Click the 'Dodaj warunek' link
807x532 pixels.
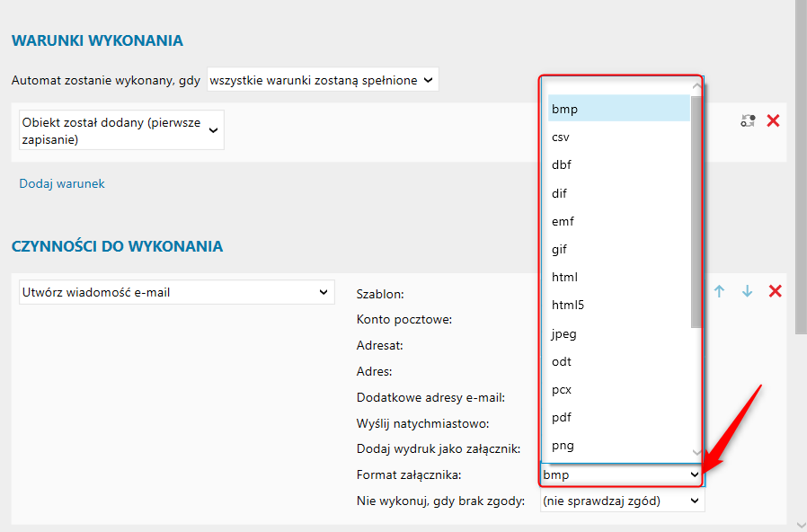62,183
